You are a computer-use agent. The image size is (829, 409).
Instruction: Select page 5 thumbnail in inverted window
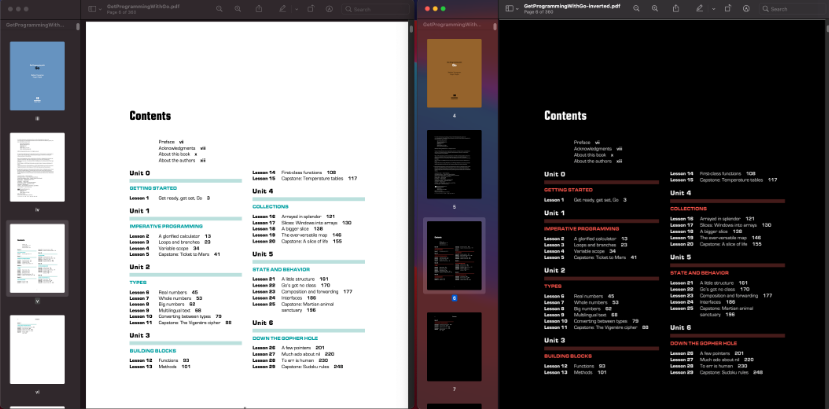tap(454, 164)
